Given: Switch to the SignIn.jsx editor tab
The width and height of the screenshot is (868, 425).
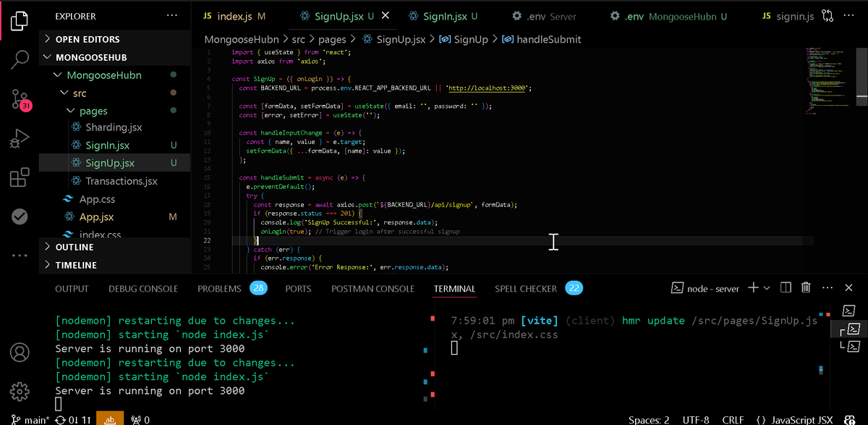Looking at the screenshot, I should pos(443,16).
